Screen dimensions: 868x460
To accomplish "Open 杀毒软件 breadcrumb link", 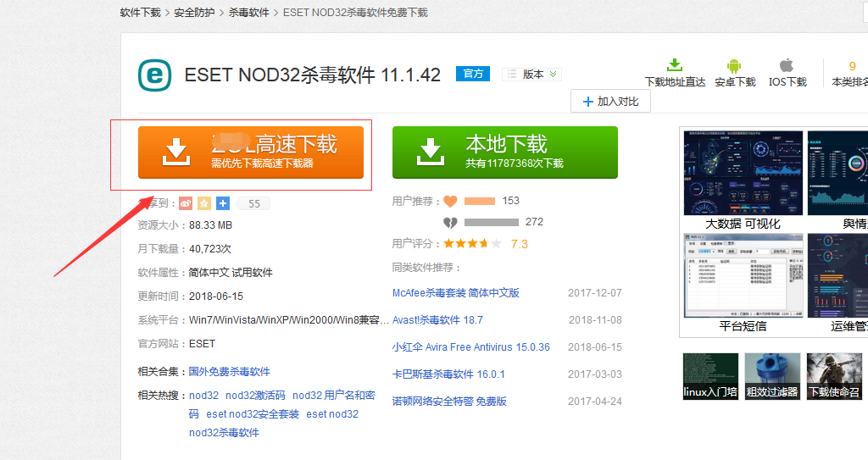I will [248, 13].
